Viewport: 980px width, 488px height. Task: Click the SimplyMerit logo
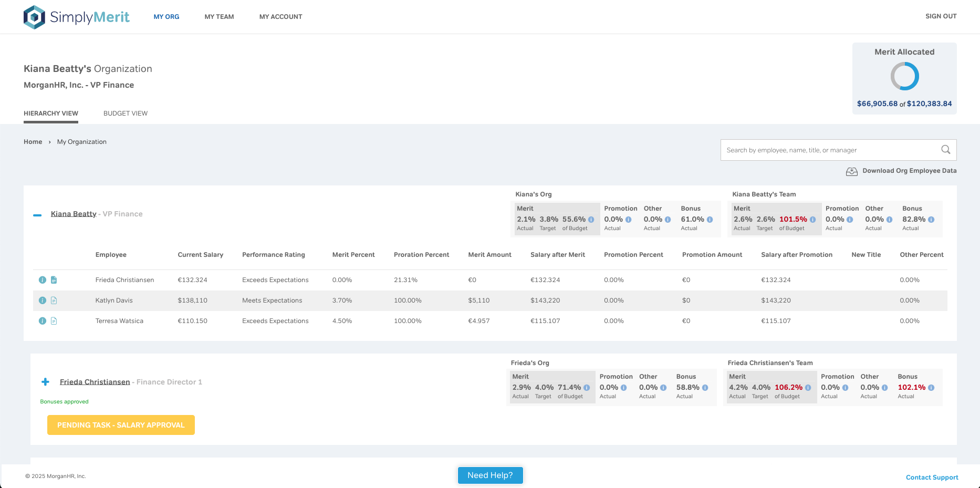77,16
